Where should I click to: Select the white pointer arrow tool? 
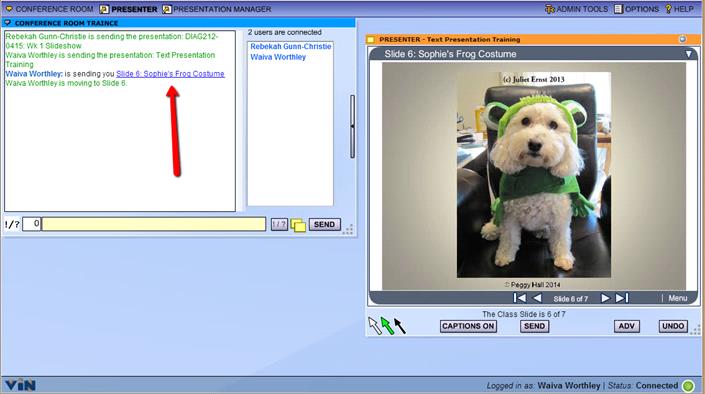374,326
